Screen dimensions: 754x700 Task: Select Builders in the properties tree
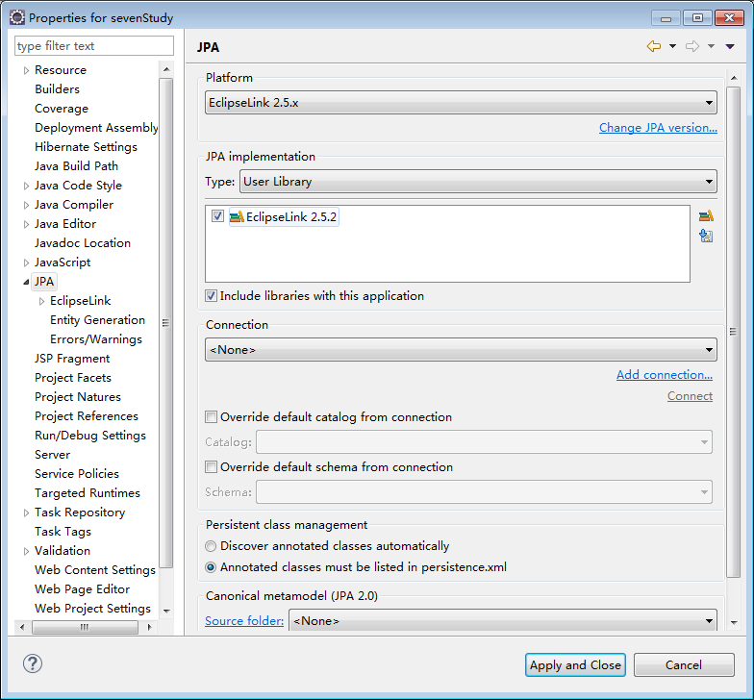tap(57, 88)
